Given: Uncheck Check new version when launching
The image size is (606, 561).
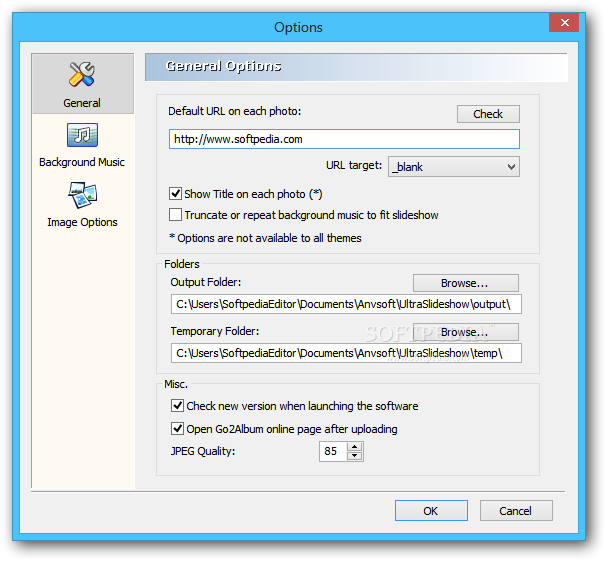Looking at the screenshot, I should [x=177, y=406].
